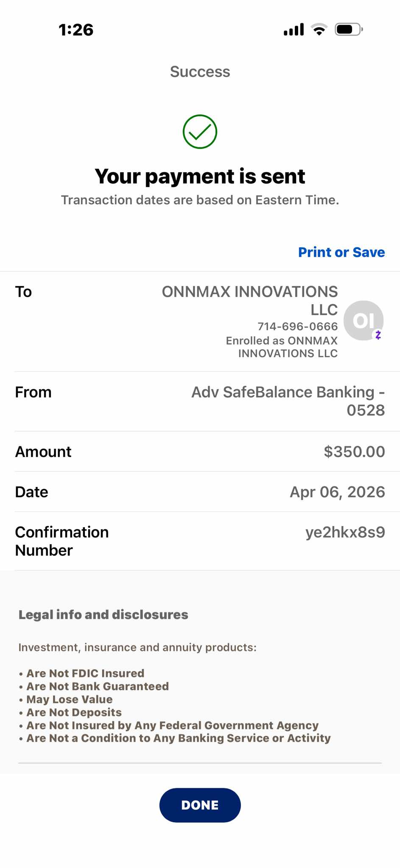Viewport: 400px width, 868px height.
Task: Tap the $350.00 amount value
Action: [354, 451]
